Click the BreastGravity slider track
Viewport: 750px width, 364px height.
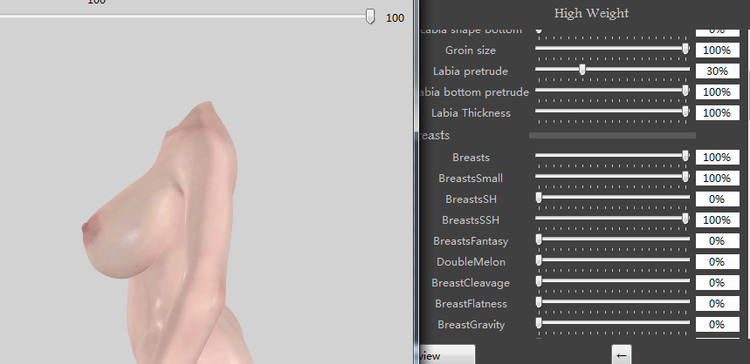point(612,323)
